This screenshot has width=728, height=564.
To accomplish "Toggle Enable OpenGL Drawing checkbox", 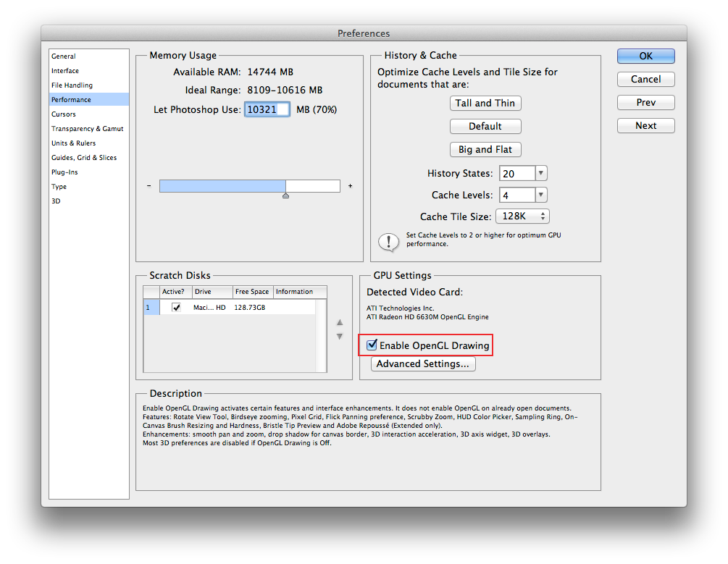I will pyautogui.click(x=372, y=345).
